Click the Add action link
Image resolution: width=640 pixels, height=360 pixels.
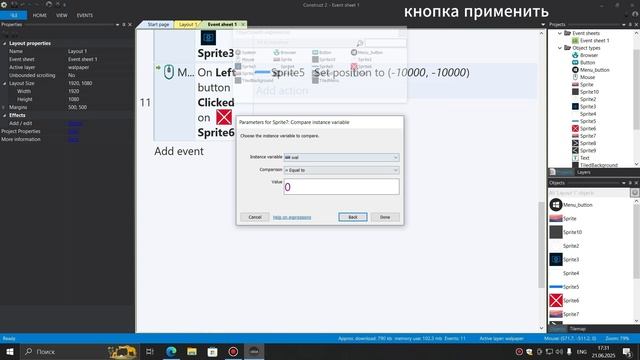(x=282, y=91)
